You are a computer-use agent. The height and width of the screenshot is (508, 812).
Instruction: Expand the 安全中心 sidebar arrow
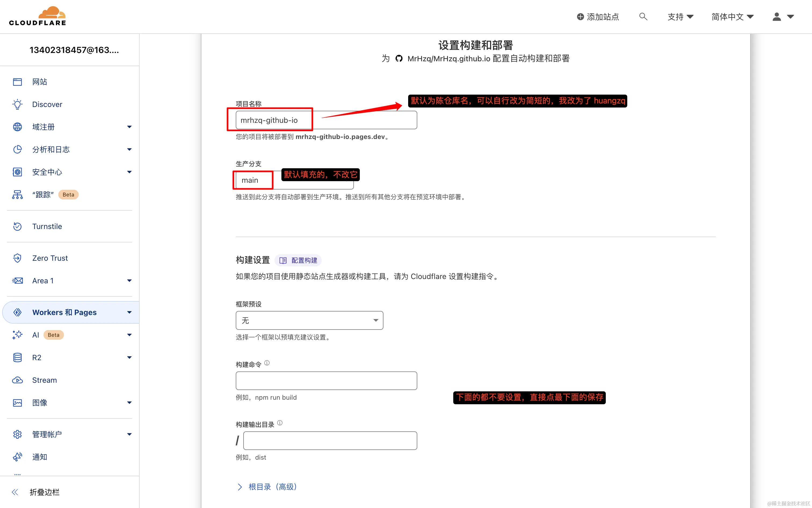[x=129, y=172]
